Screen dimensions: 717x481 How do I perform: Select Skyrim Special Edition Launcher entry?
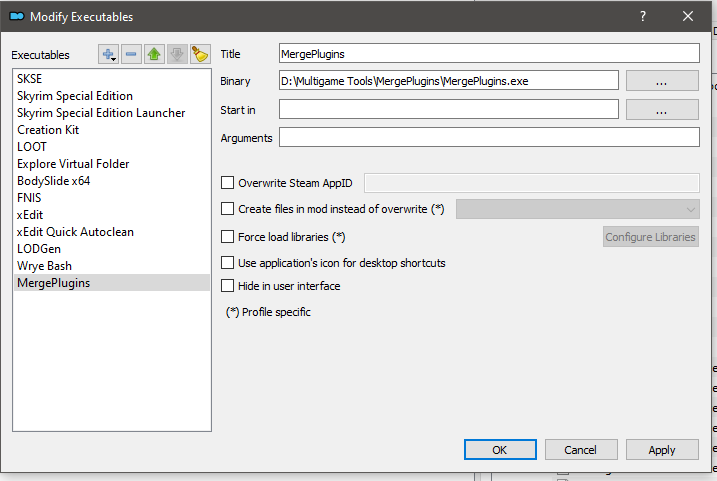click(x=112, y=112)
